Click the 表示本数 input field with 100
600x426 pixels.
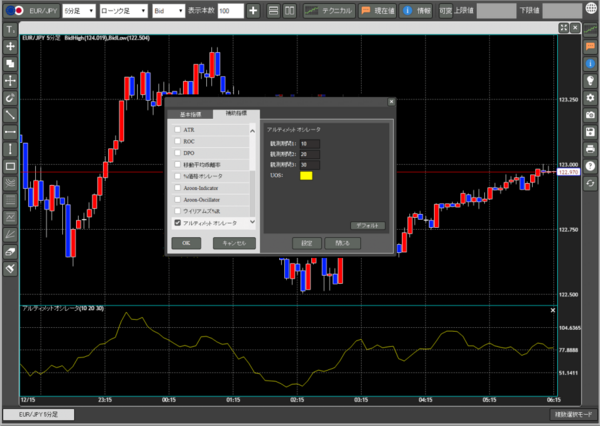[231, 11]
